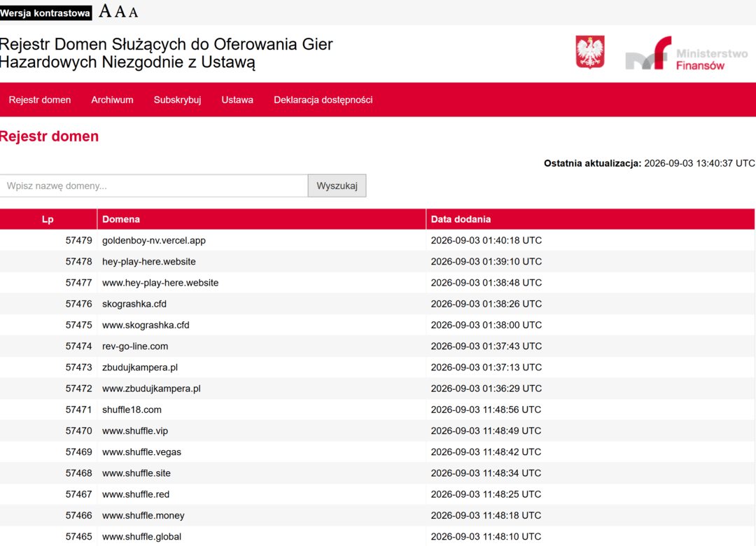Image resolution: width=756 pixels, height=546 pixels.
Task: Click date 2026-09-03 01:40:18 UTC
Action: click(486, 240)
